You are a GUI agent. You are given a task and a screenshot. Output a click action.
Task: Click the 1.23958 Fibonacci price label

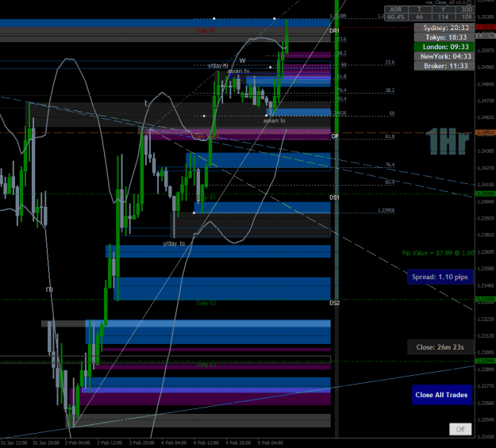coord(386,210)
